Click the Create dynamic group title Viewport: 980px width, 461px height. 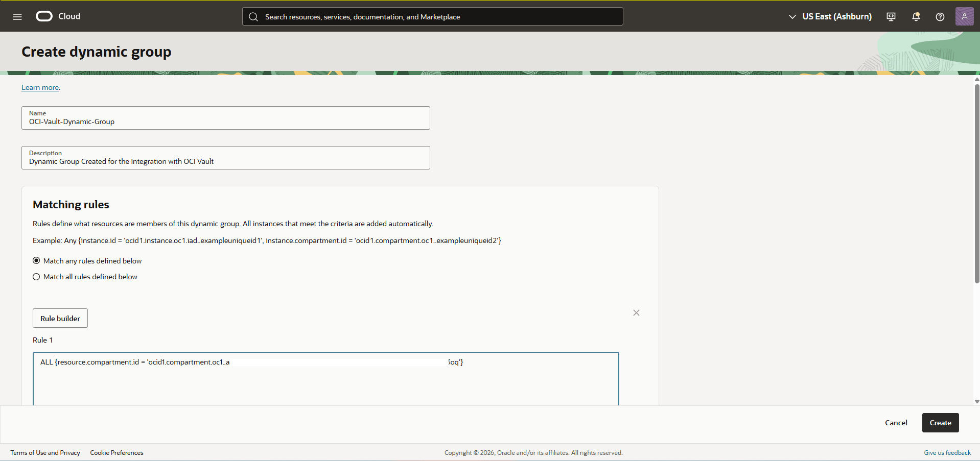(97, 52)
